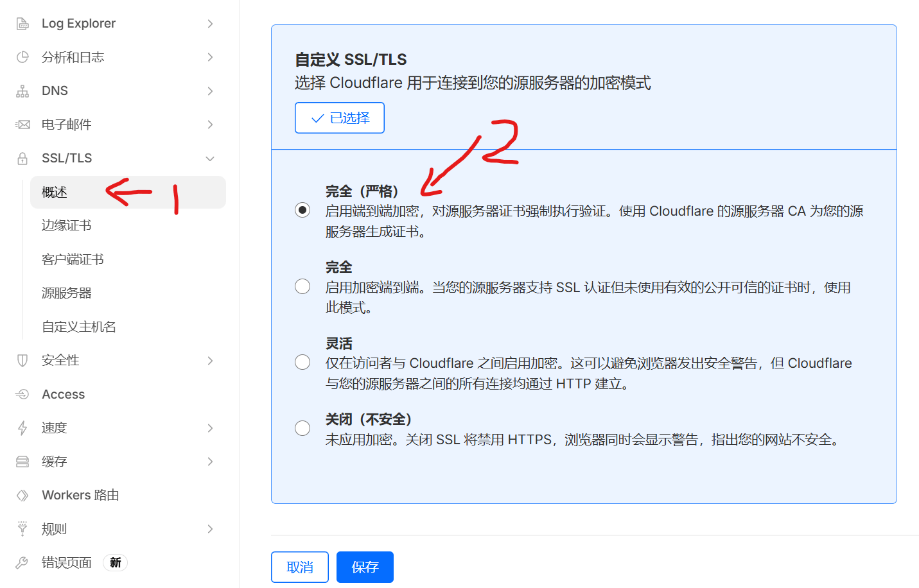
Task: Choose the 关闭（不安全） radio option
Action: click(x=302, y=428)
